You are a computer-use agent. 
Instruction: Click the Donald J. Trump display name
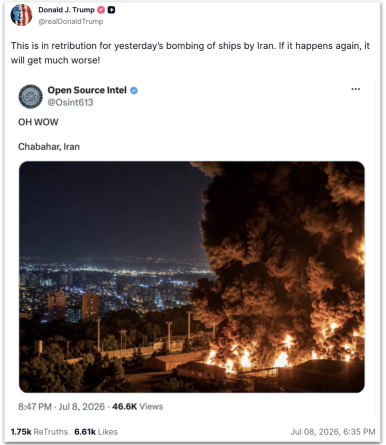click(x=67, y=10)
